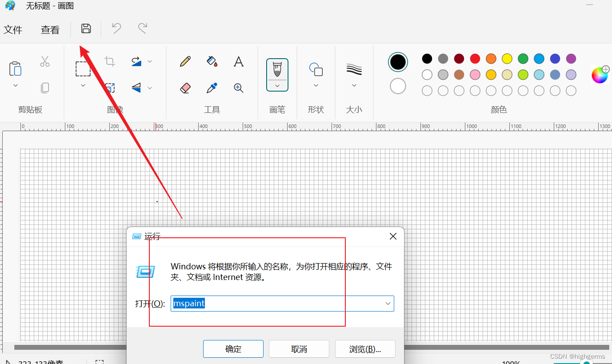Click the Rotate image icon
Screen dimensions: 612x364
[136, 61]
